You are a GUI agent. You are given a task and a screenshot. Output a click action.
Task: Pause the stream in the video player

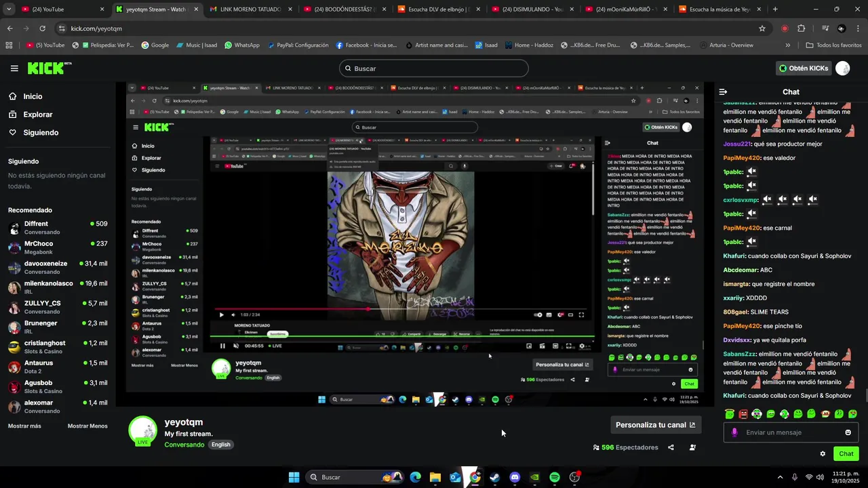(222, 346)
